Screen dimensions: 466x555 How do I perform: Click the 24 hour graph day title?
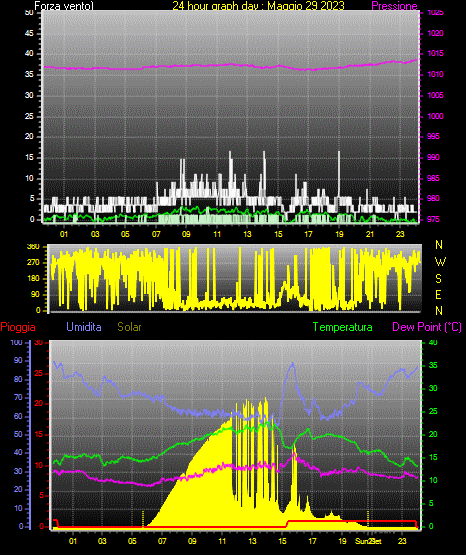click(x=258, y=6)
